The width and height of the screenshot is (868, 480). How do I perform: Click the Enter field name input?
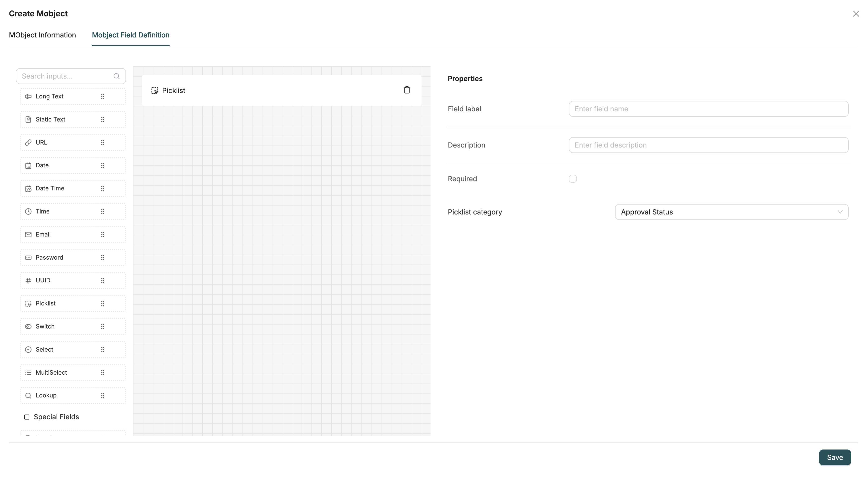tap(708, 108)
